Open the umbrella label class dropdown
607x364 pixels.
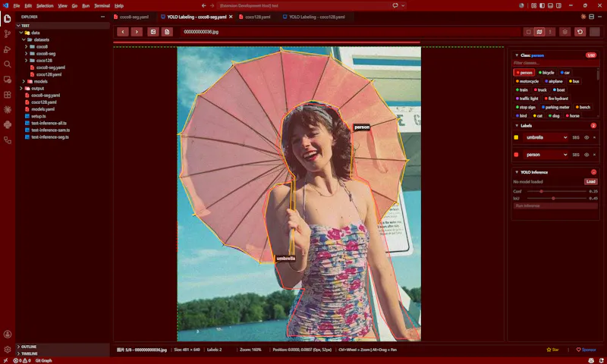pyautogui.click(x=546, y=137)
